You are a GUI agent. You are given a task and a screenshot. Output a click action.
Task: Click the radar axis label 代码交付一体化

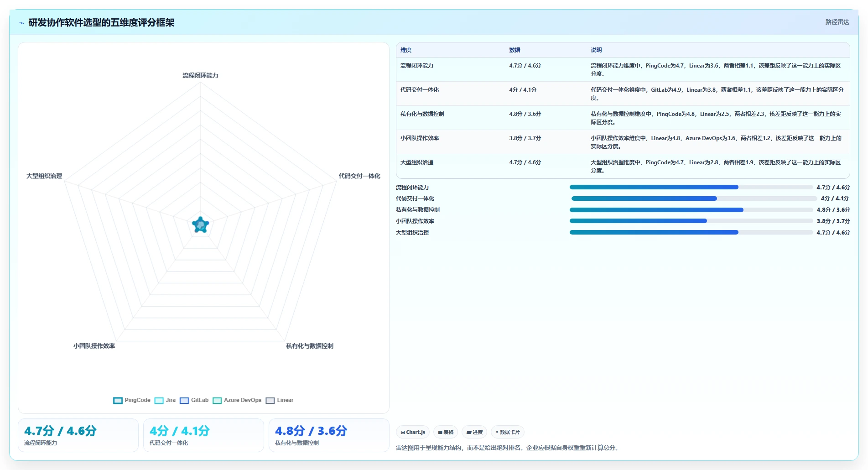(359, 176)
